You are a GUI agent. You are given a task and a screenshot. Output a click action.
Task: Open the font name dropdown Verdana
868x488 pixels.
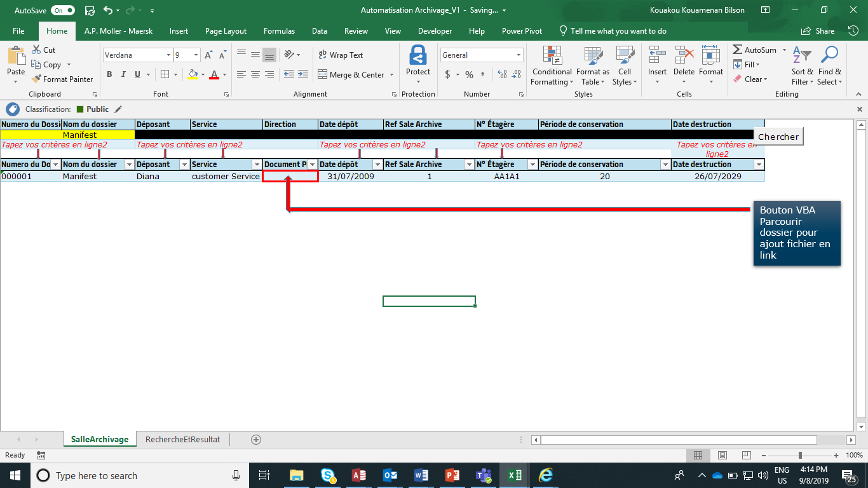click(168, 55)
